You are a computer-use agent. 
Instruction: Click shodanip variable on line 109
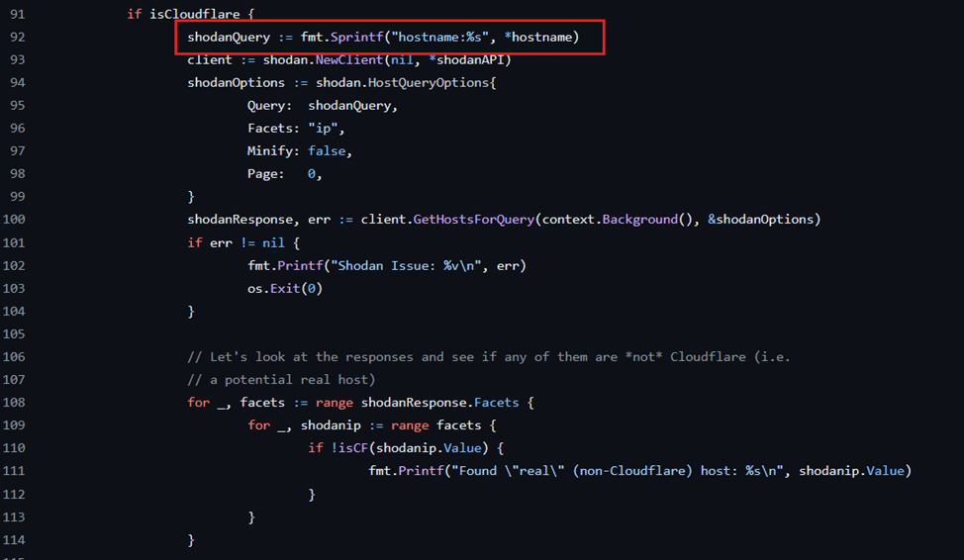point(331,424)
